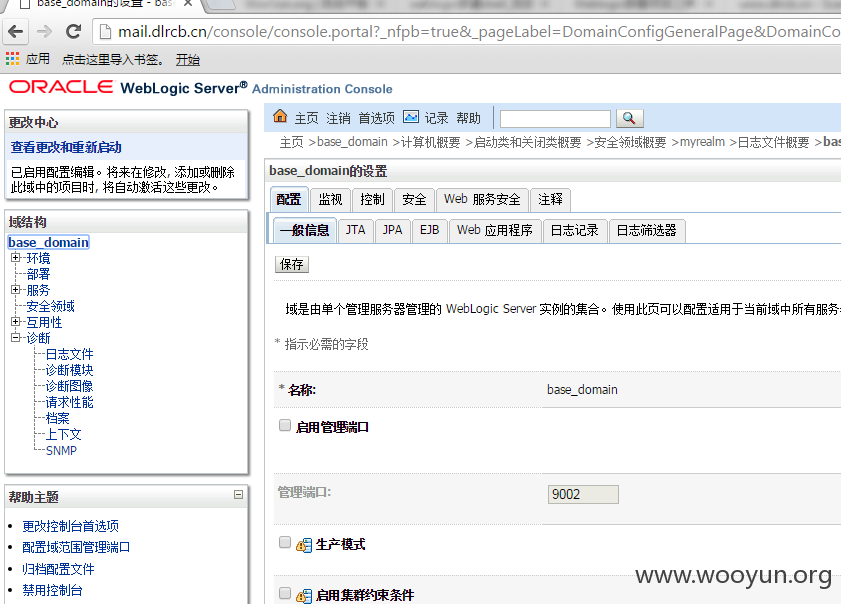Image resolution: width=841 pixels, height=604 pixels.
Task: Collapse the 帮助主题 panel minimize icon
Action: 239,495
